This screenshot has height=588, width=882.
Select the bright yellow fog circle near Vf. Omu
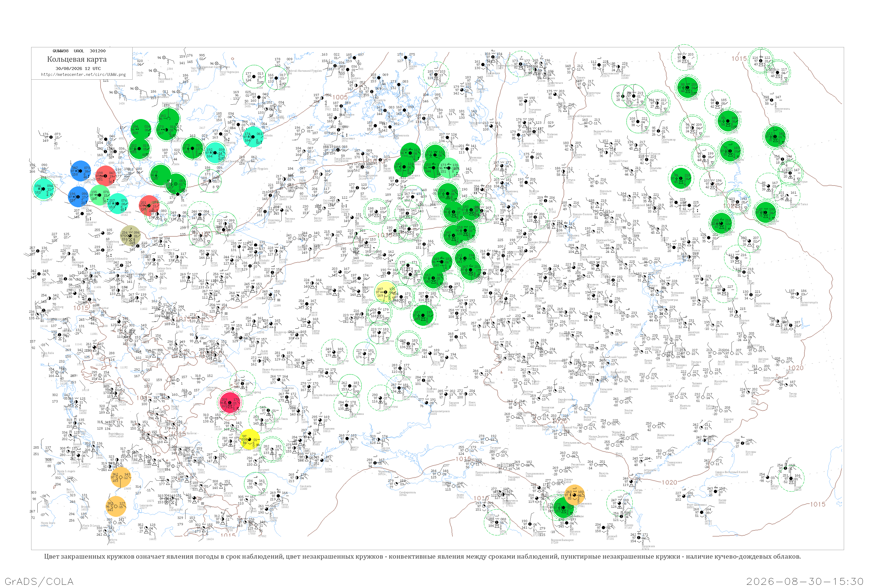[250, 440]
